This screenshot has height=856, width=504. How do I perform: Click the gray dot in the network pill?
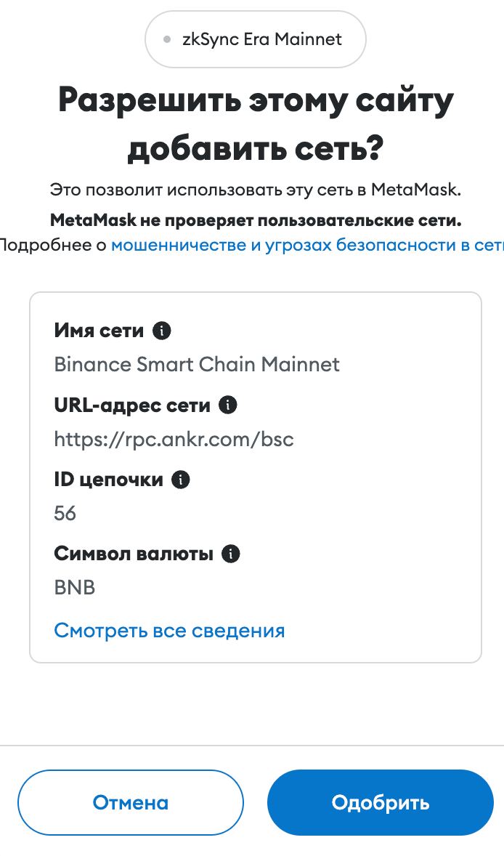[168, 39]
